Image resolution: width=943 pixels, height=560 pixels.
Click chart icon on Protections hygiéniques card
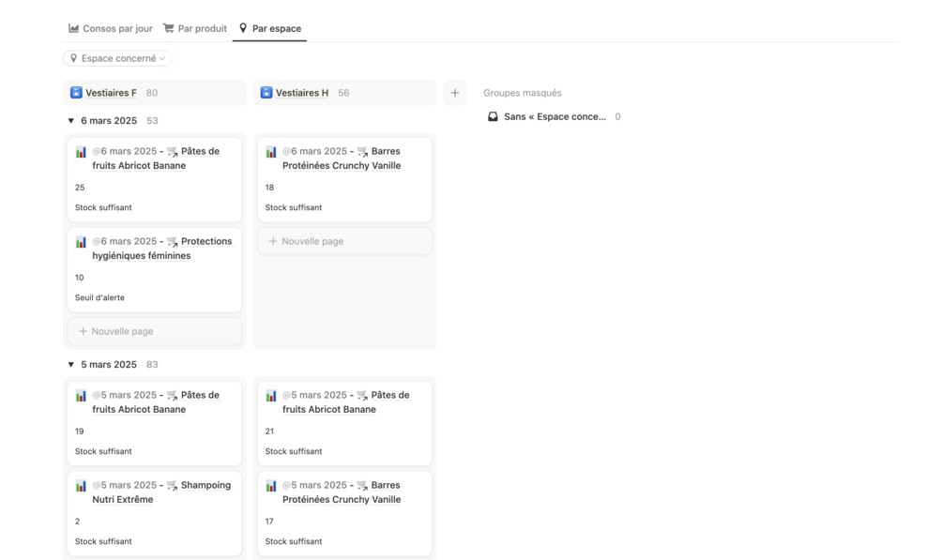pyautogui.click(x=81, y=242)
